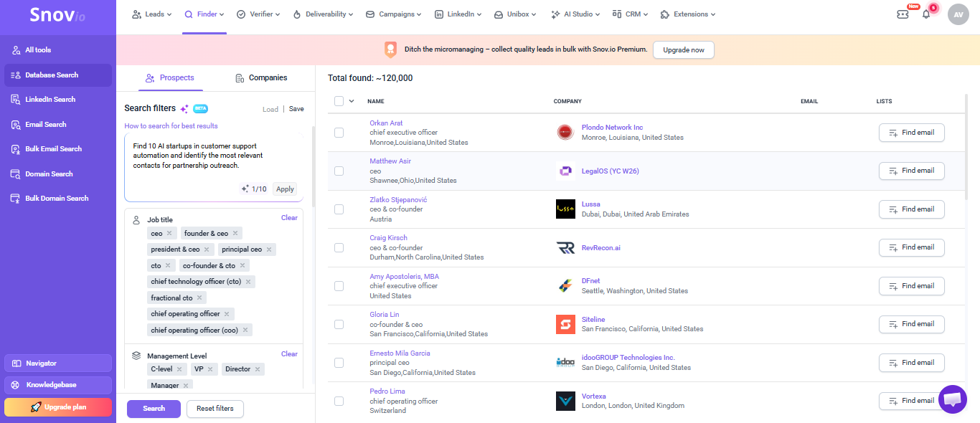Open the LinkedIn dropdown menu
980x423 pixels.
pos(458,14)
